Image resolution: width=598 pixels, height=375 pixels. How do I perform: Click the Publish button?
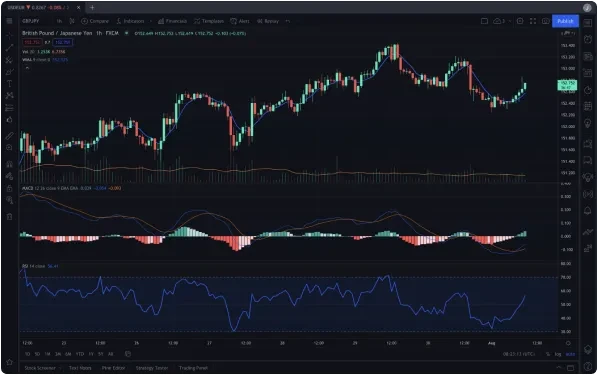point(565,21)
